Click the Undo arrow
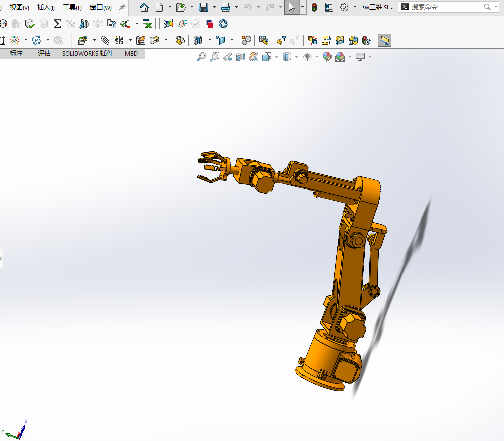504x441 pixels. [x=248, y=7]
